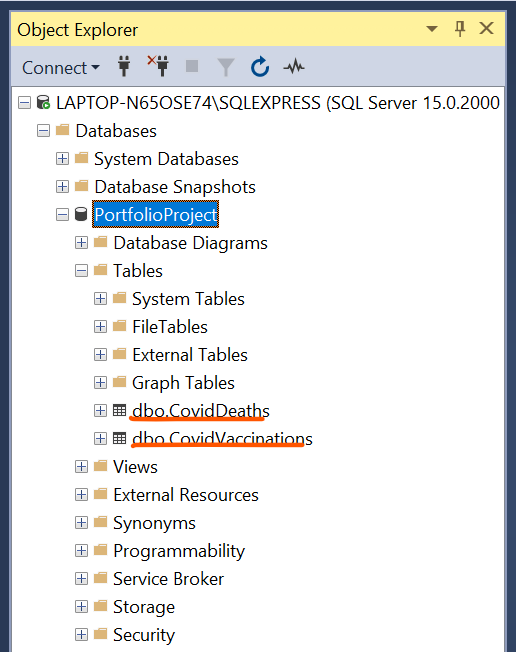The image size is (516, 652).
Task: Toggle the Auto Hide pin icon
Action: point(460,29)
